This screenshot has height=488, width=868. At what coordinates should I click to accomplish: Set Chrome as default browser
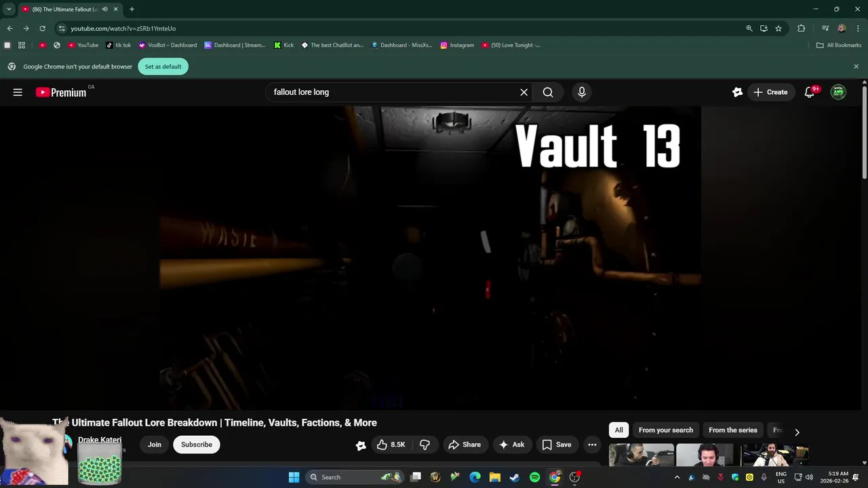(163, 66)
